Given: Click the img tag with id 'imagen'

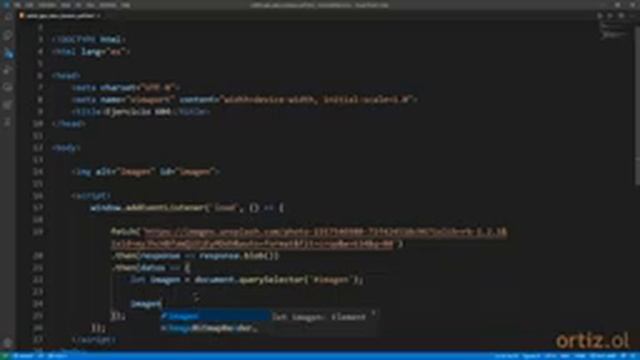Looking at the screenshot, I should 145,172.
